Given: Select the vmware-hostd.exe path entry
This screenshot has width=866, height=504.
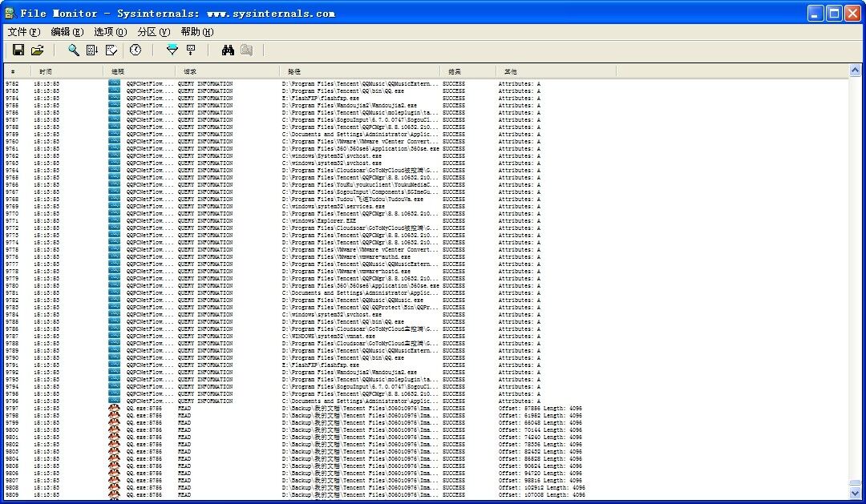Looking at the screenshot, I should [x=346, y=271].
